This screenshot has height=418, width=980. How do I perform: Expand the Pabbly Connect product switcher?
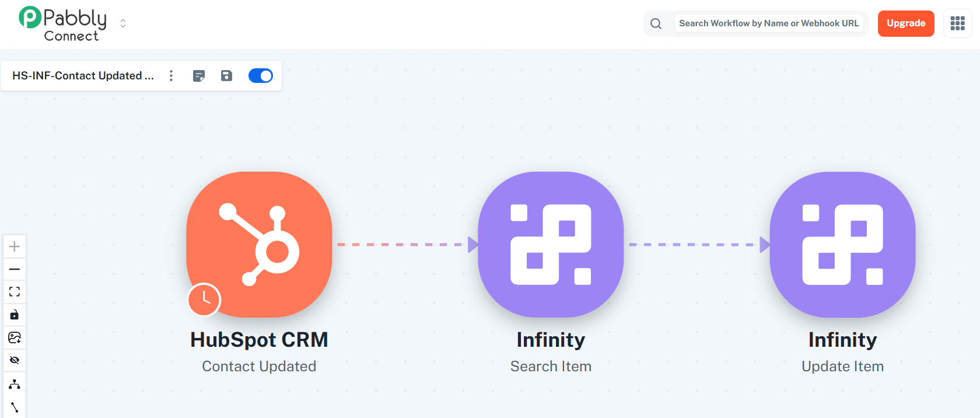[123, 23]
